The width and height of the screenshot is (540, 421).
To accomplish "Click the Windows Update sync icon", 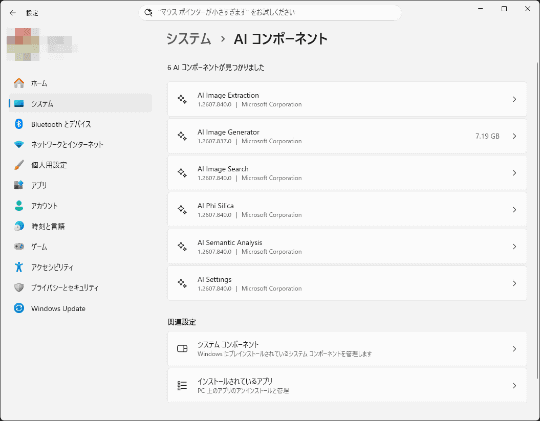I will coord(19,308).
